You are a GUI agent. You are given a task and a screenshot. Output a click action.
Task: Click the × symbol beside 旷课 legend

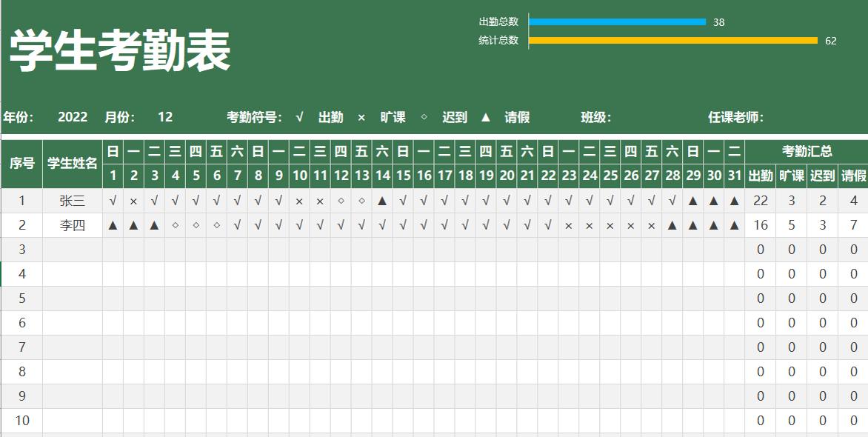(361, 117)
